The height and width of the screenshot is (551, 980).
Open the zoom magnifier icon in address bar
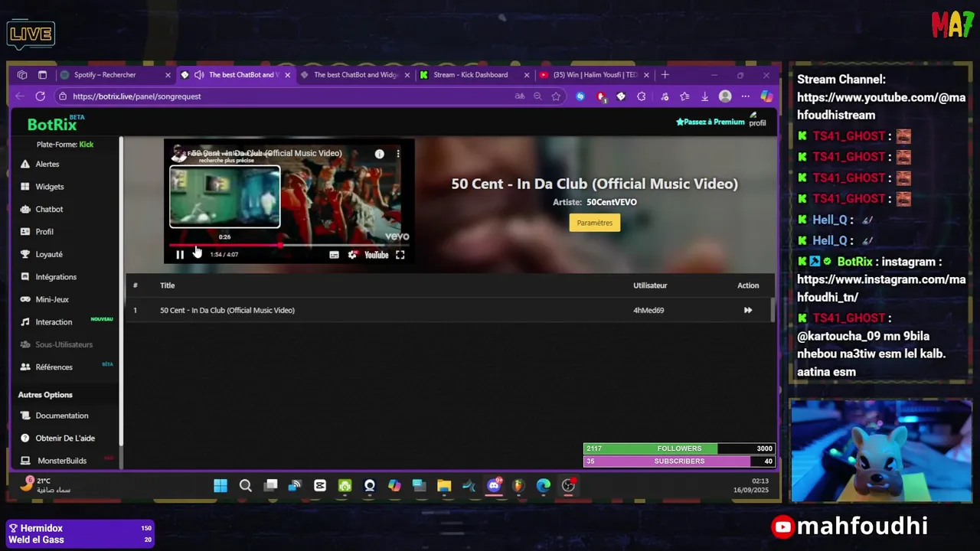(x=537, y=96)
